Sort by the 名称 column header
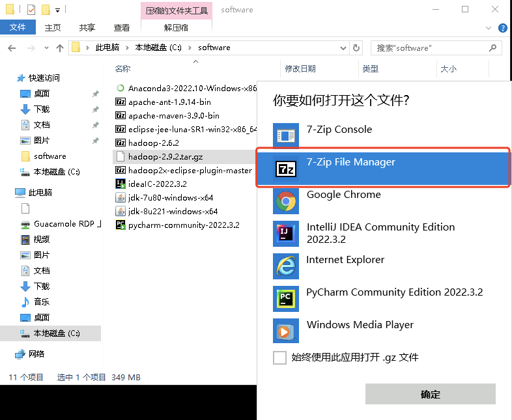 (x=122, y=69)
